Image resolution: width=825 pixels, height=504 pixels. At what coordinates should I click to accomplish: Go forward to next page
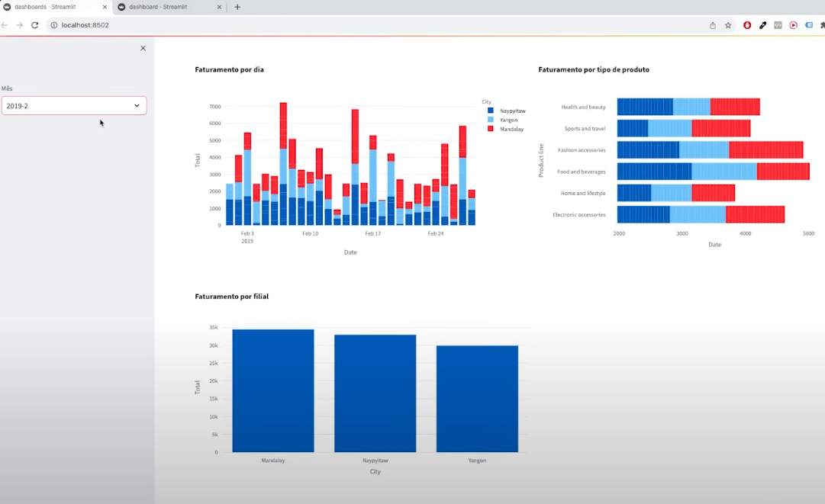[x=20, y=25]
